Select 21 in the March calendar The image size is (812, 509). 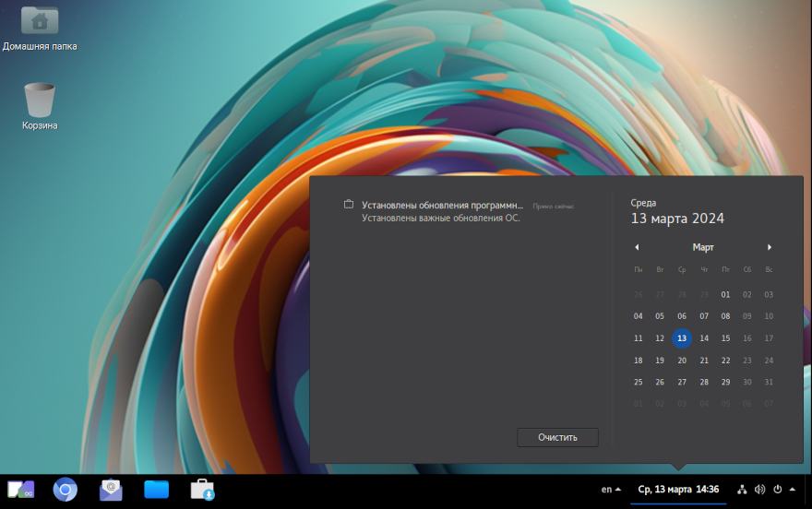point(704,360)
